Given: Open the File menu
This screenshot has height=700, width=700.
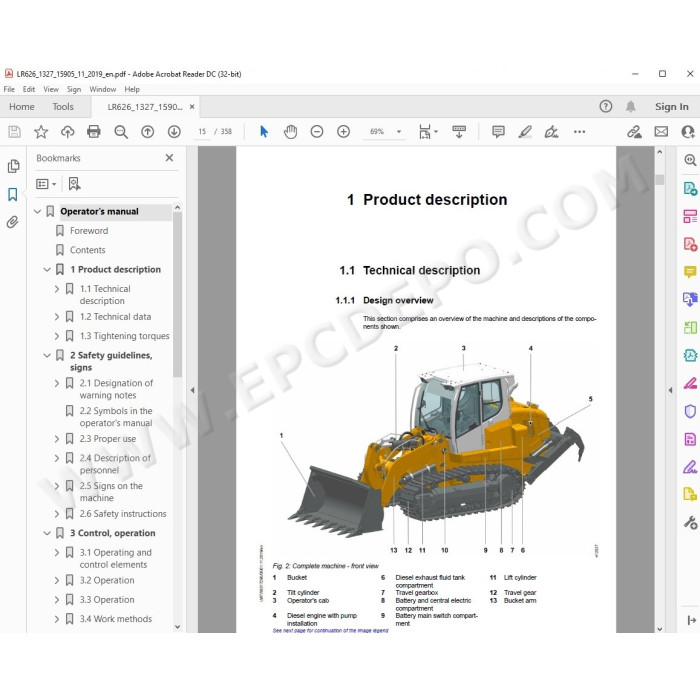Looking at the screenshot, I should (x=9, y=89).
